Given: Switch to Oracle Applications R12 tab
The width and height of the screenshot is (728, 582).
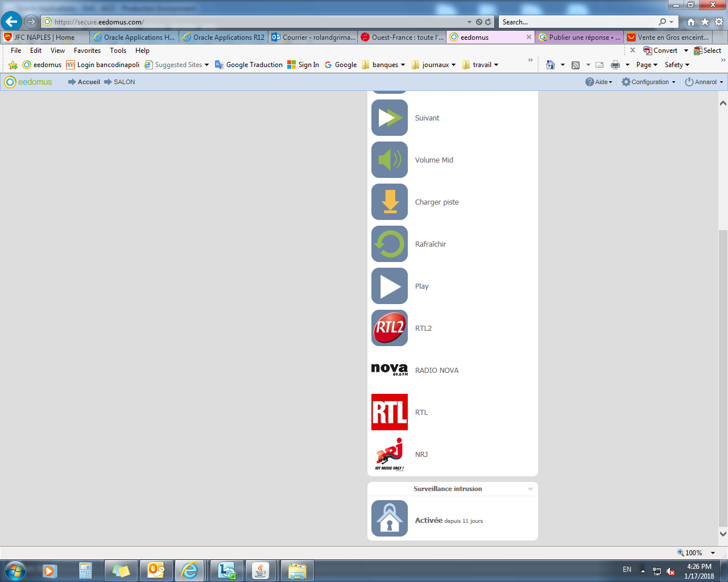Looking at the screenshot, I should [x=224, y=37].
